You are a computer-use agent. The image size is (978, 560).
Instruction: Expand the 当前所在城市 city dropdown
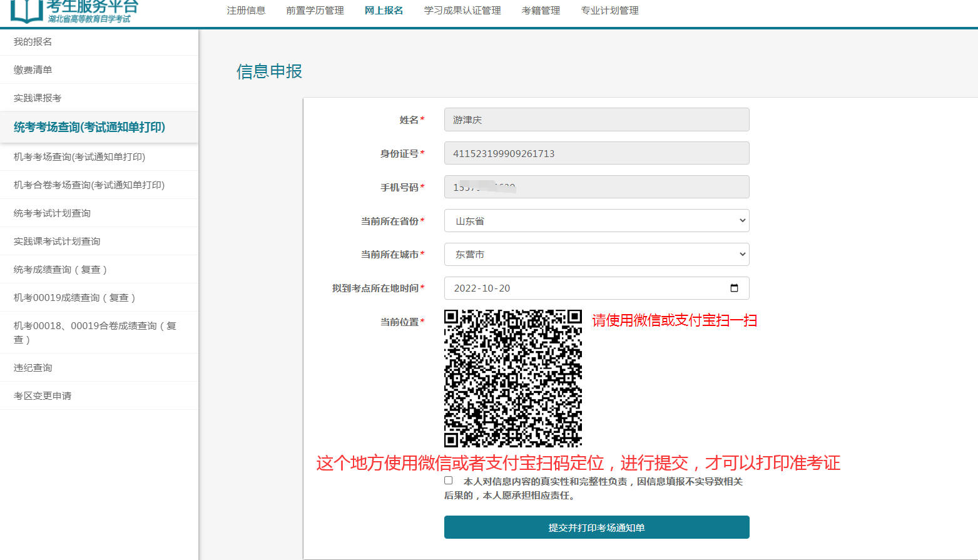tap(596, 255)
